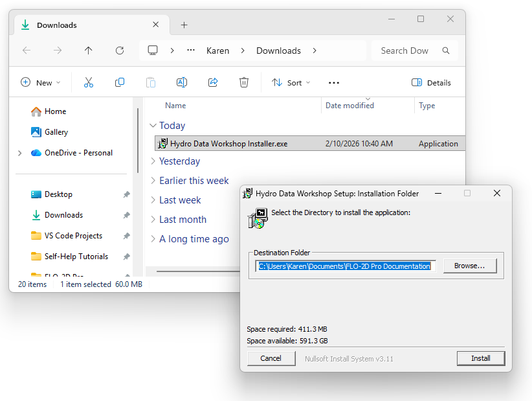Toggle the Details pane

[x=432, y=82]
